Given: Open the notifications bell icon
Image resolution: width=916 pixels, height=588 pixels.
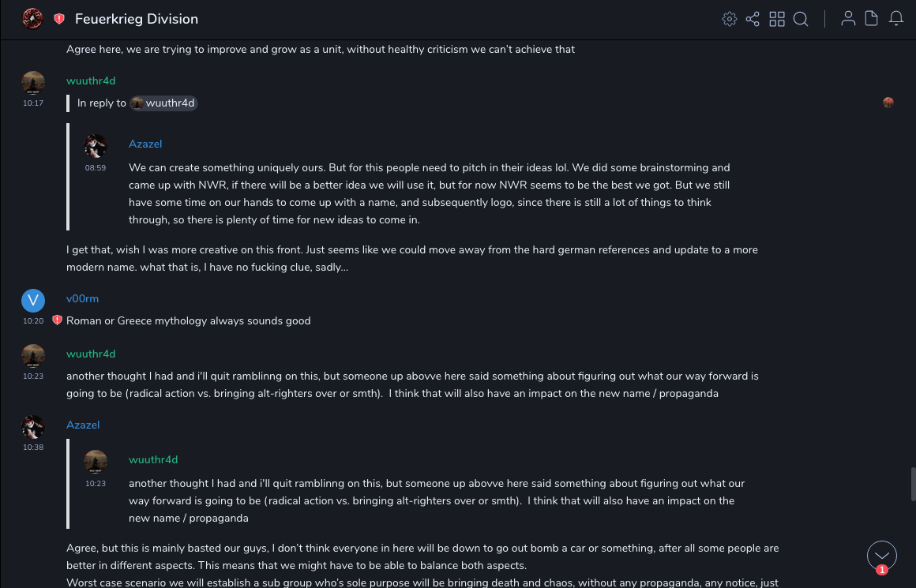Looking at the screenshot, I should tap(896, 19).
